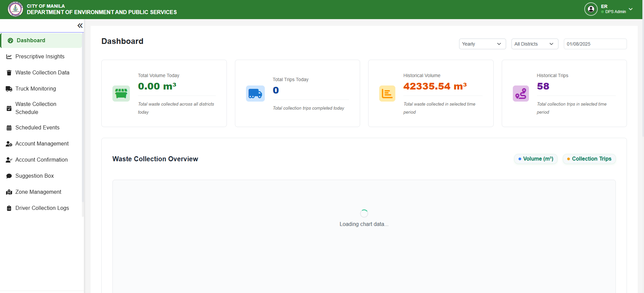The width and height of the screenshot is (644, 293).
Task: Click the 0.00 m³ total volume value
Action: point(157,86)
